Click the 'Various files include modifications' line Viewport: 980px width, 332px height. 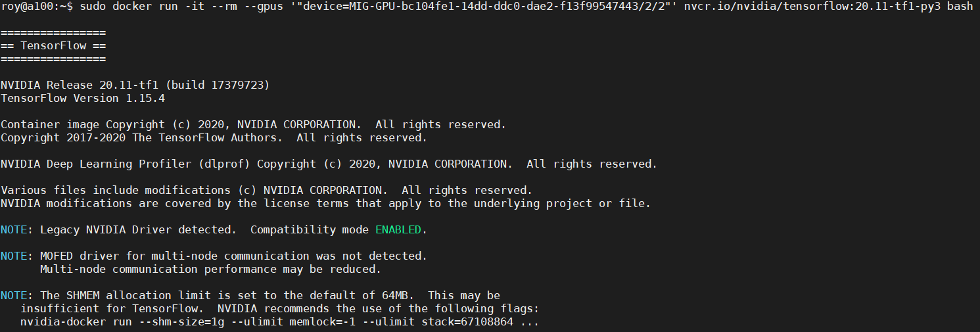tap(131, 191)
